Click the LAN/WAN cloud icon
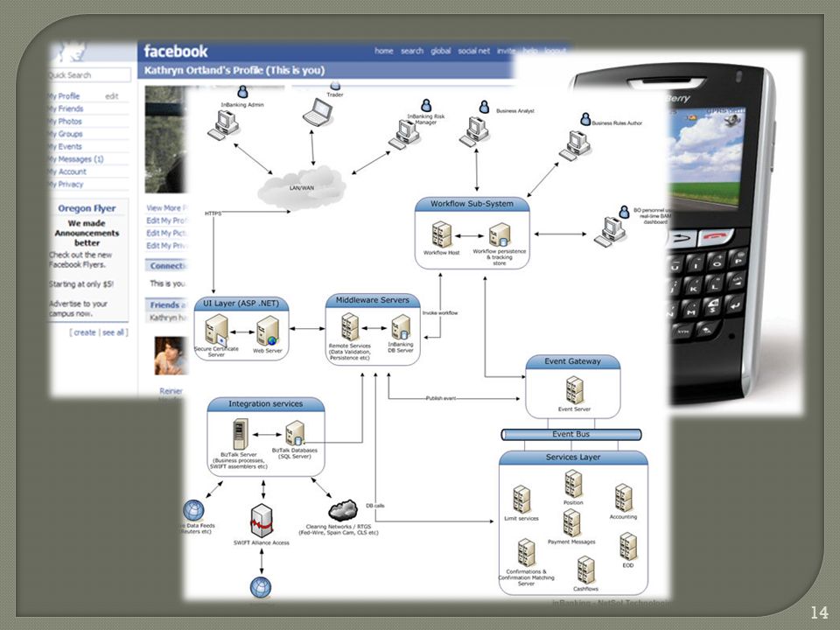 (x=302, y=187)
